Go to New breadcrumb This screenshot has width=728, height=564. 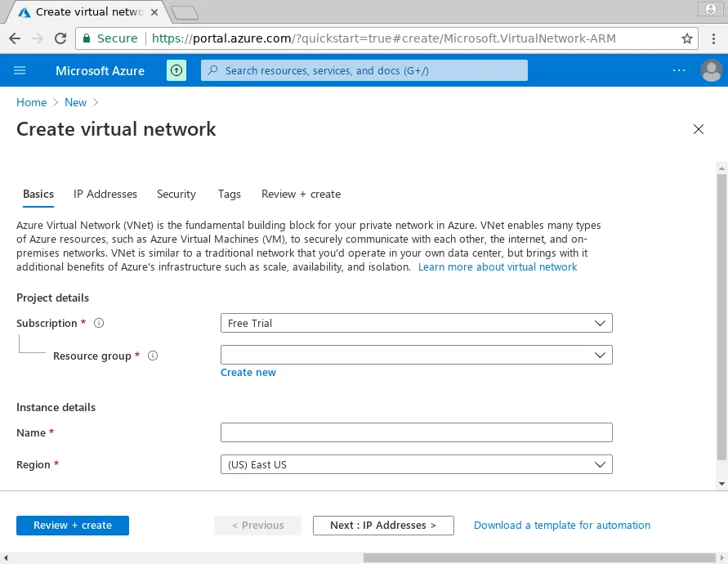[x=75, y=102]
